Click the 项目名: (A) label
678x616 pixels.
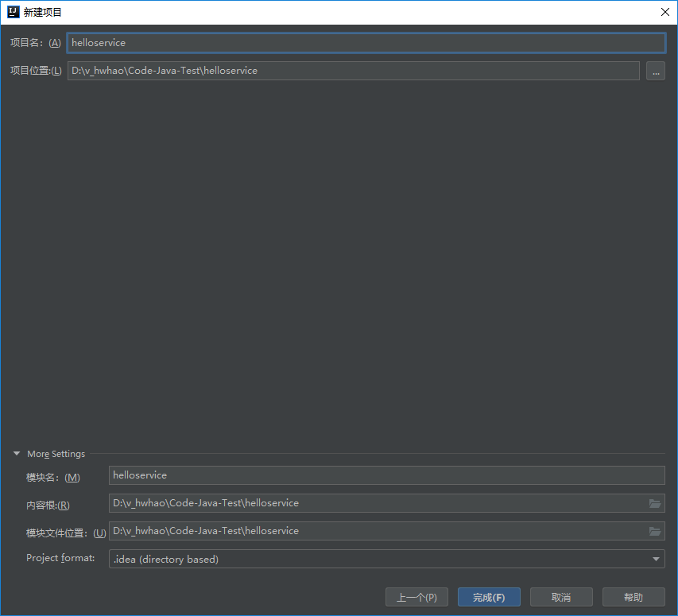pyautogui.click(x=35, y=43)
